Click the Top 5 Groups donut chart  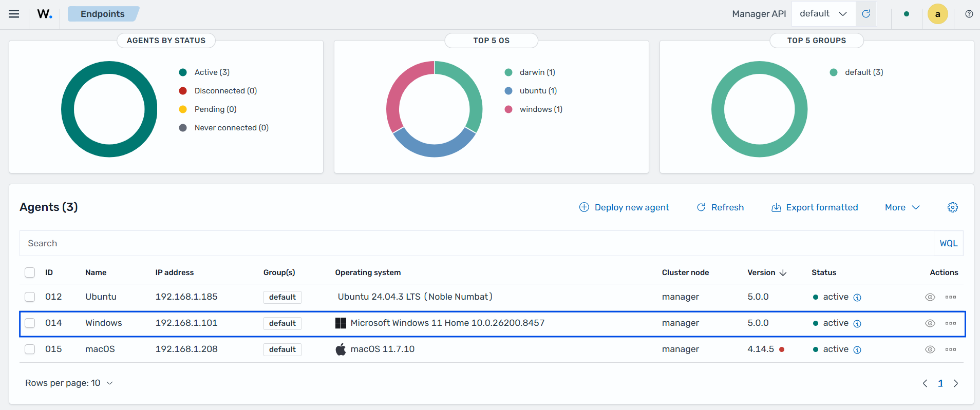[760, 109]
